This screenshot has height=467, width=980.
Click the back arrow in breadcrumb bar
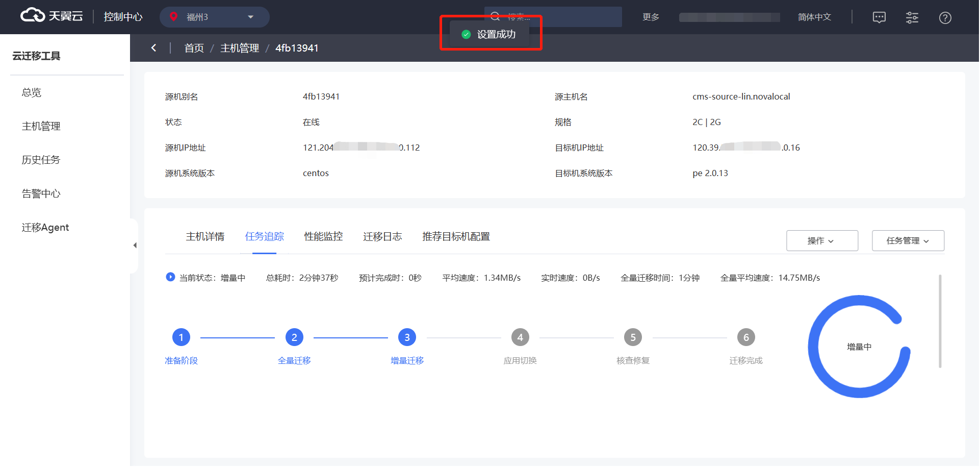point(153,48)
